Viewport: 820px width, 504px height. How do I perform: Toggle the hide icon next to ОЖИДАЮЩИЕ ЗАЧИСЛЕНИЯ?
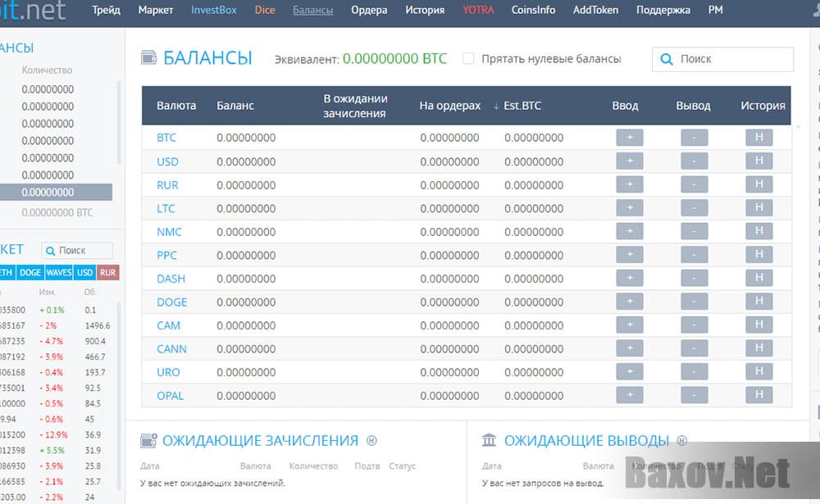click(371, 440)
